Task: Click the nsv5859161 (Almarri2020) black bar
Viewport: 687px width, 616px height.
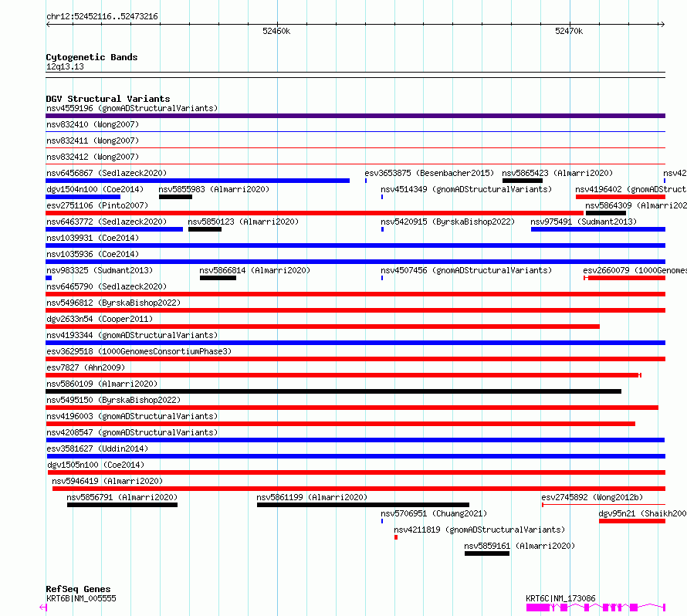Action: point(487,553)
